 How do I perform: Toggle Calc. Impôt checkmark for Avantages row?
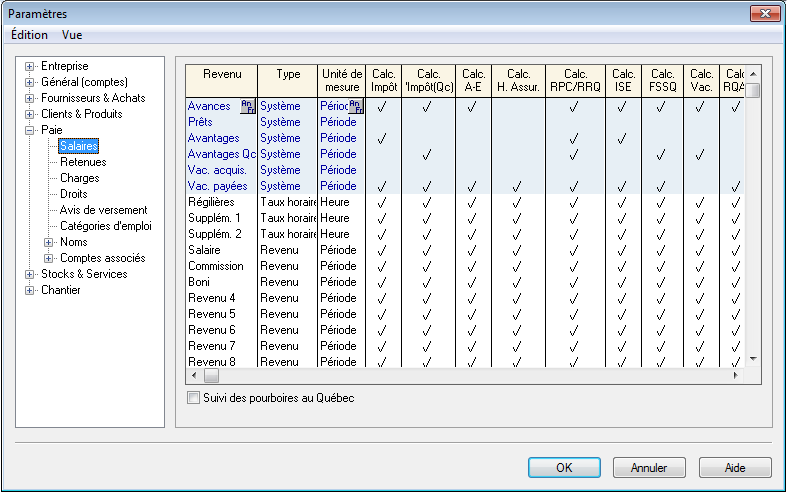382,138
